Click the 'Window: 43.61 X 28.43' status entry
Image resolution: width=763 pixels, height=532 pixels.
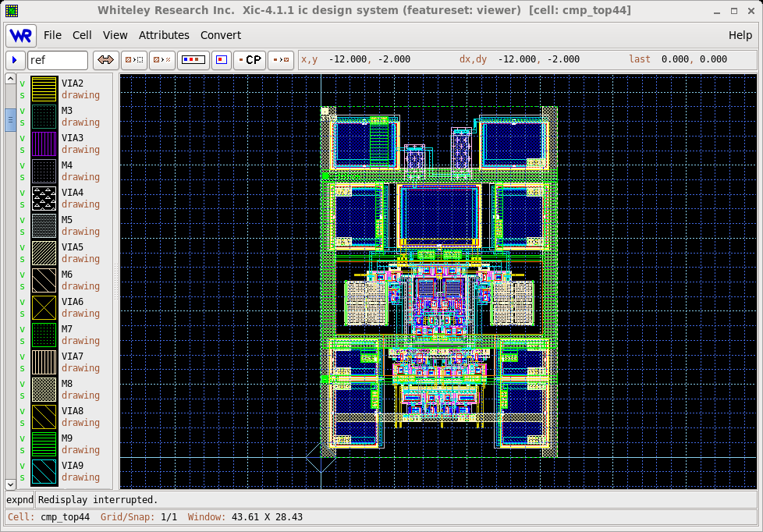click(x=245, y=517)
